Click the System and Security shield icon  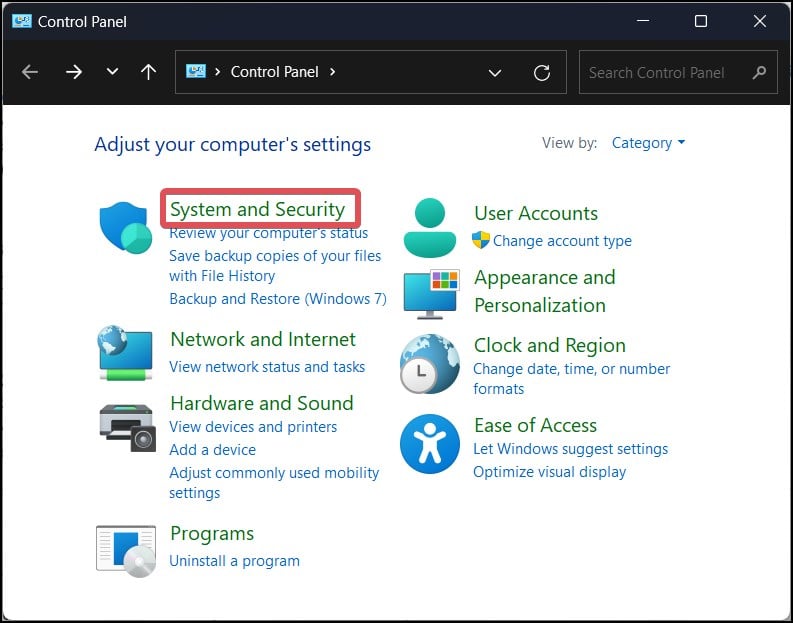point(125,227)
